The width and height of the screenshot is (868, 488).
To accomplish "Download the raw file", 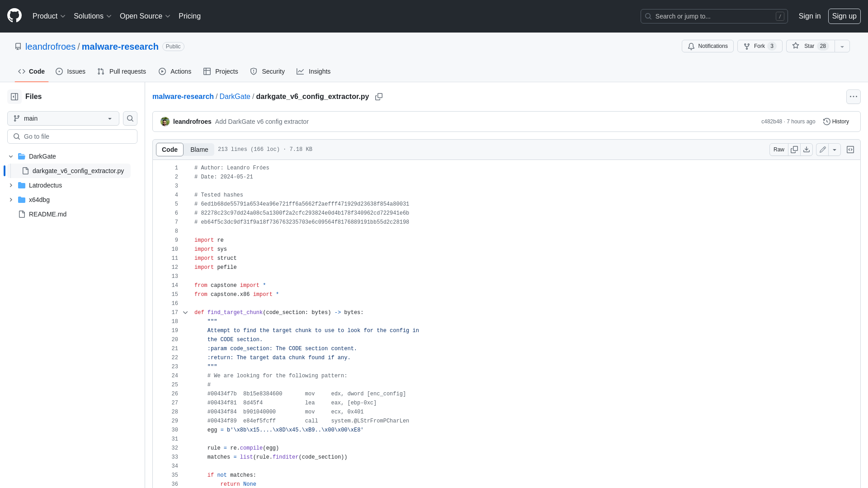I will coord(807,150).
